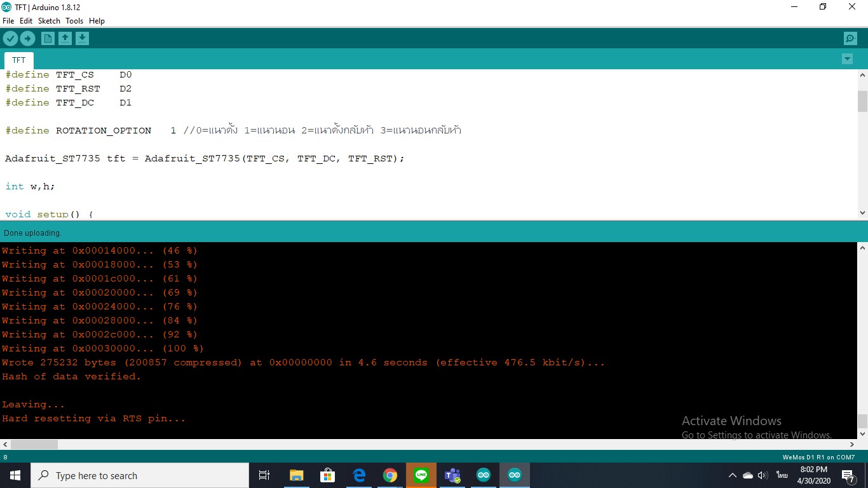
Task: Click the 'Leaving...' console line
Action: 33,404
